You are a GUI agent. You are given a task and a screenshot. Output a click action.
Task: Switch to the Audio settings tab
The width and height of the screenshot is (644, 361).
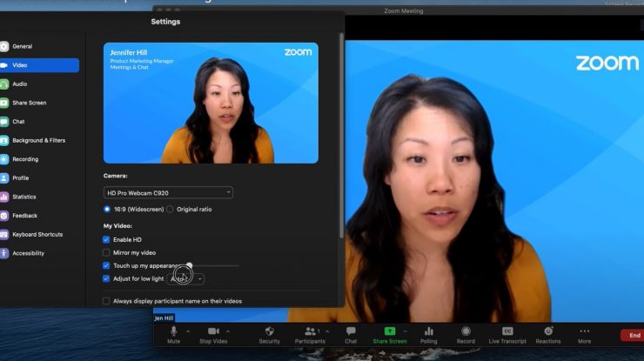[19, 84]
